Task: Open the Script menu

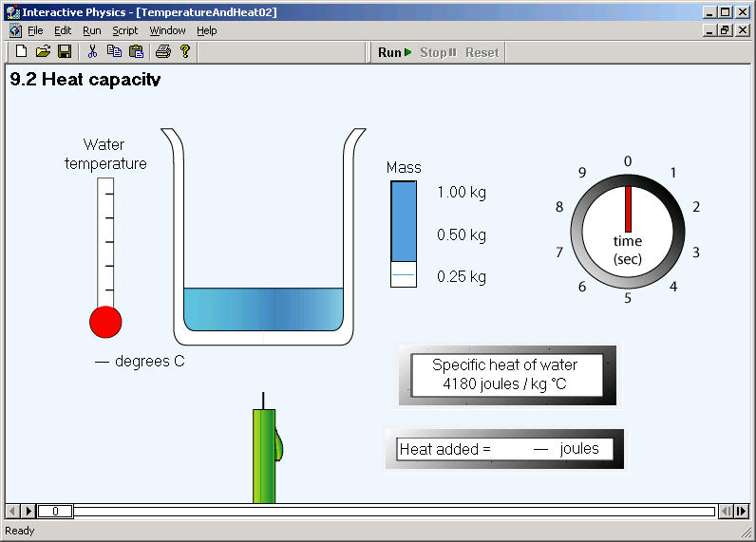Action: click(x=124, y=30)
